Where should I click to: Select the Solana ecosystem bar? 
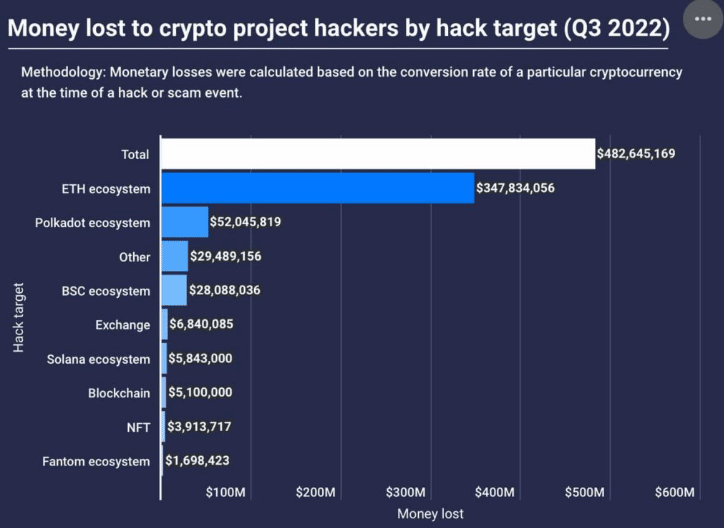tap(163, 359)
